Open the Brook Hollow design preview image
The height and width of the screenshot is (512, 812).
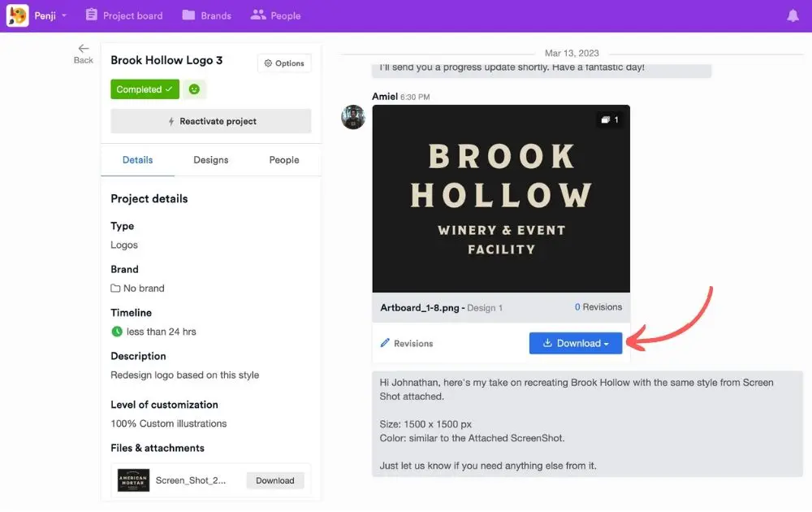501,199
